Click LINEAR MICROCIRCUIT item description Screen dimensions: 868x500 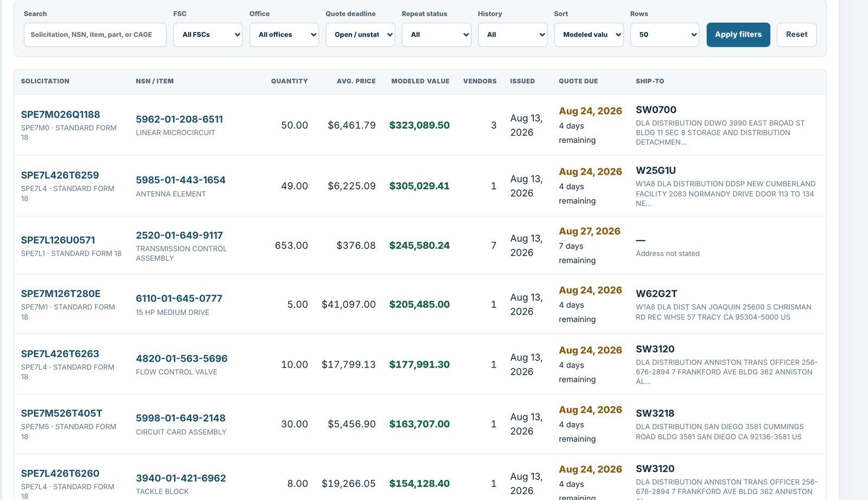(175, 133)
